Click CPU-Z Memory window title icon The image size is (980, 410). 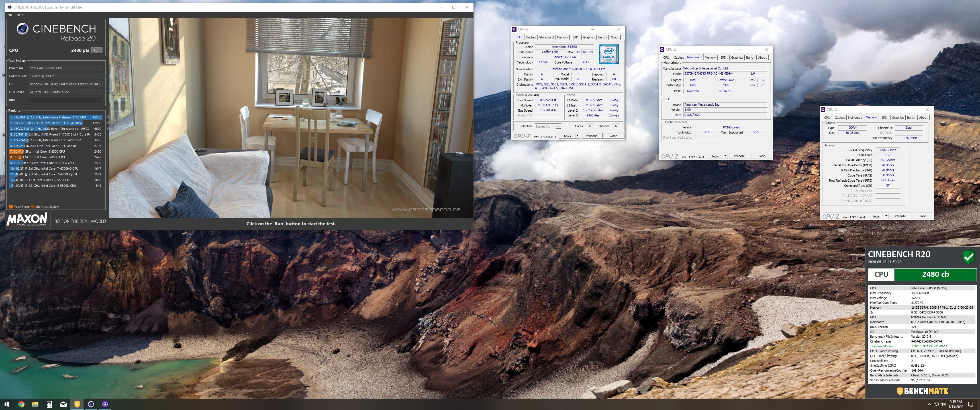click(823, 110)
